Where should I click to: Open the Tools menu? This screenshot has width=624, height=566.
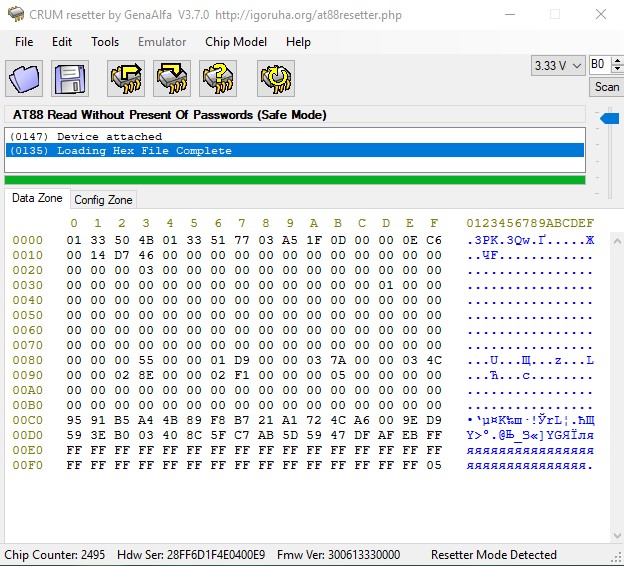coord(105,42)
